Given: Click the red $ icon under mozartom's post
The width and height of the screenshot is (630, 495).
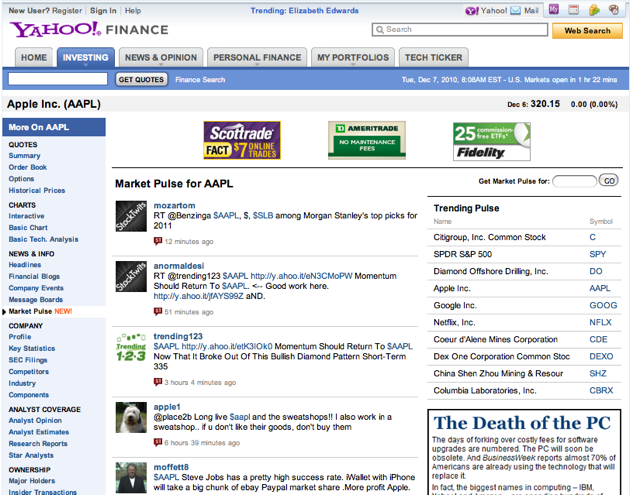Looking at the screenshot, I should click(x=158, y=241).
